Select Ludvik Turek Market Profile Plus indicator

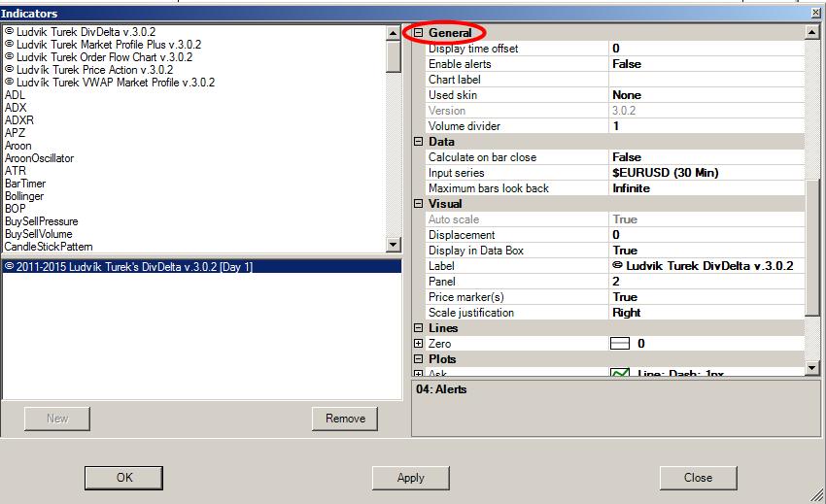pos(103,45)
